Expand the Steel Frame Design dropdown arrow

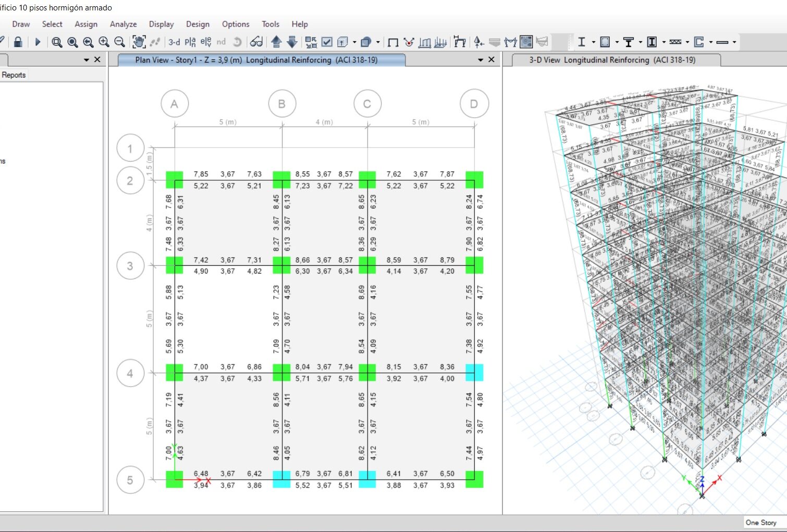(593, 42)
